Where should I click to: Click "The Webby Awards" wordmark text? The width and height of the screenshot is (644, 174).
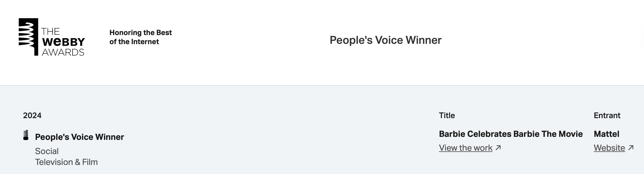[x=63, y=42]
